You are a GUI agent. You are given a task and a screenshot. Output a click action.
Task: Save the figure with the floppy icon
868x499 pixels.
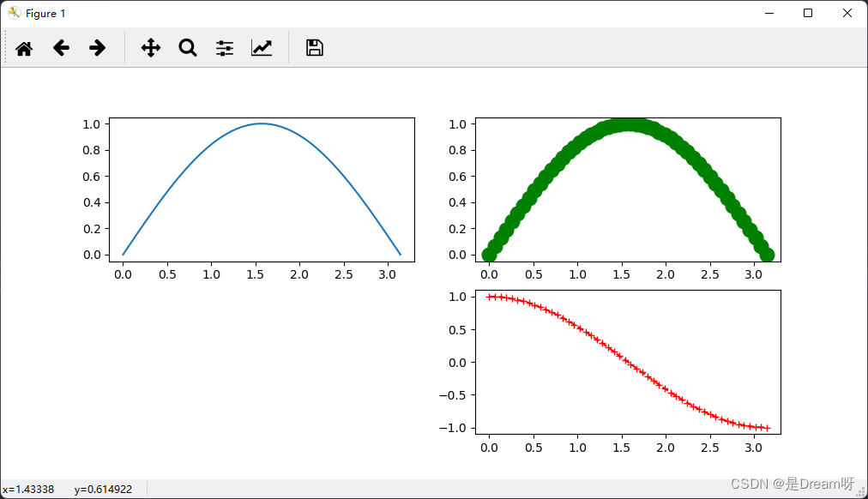tap(315, 48)
